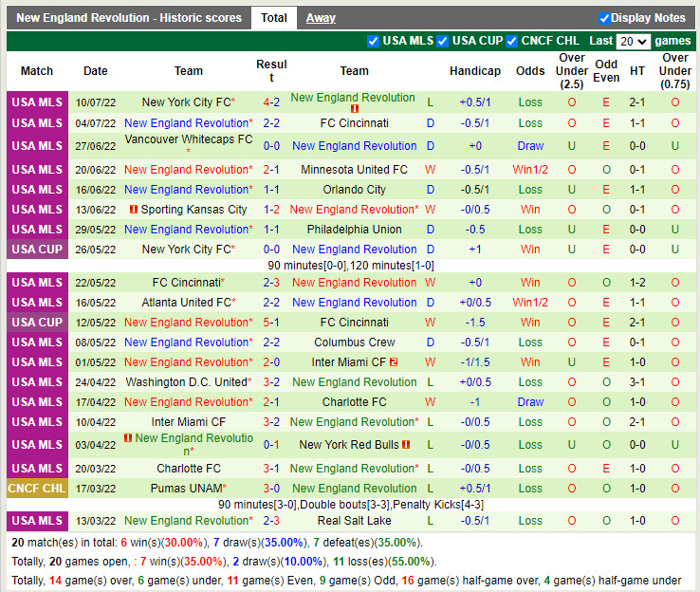Open the Last games count dropdown
The image size is (700, 592).
[x=633, y=42]
